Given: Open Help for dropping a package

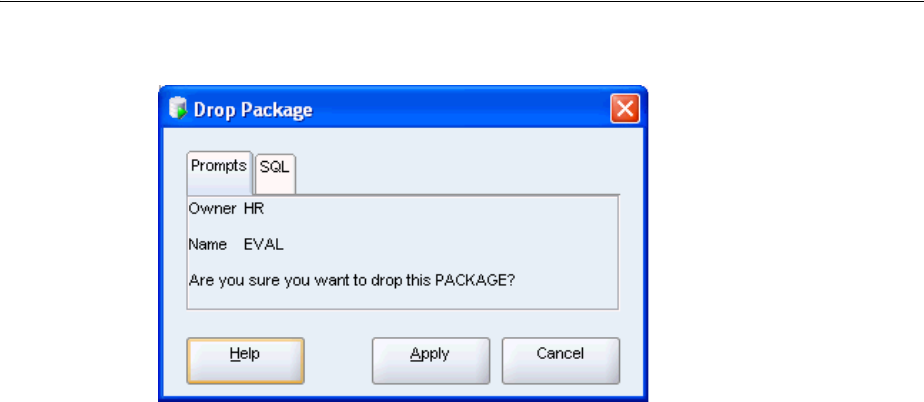Looking at the screenshot, I should point(245,360).
